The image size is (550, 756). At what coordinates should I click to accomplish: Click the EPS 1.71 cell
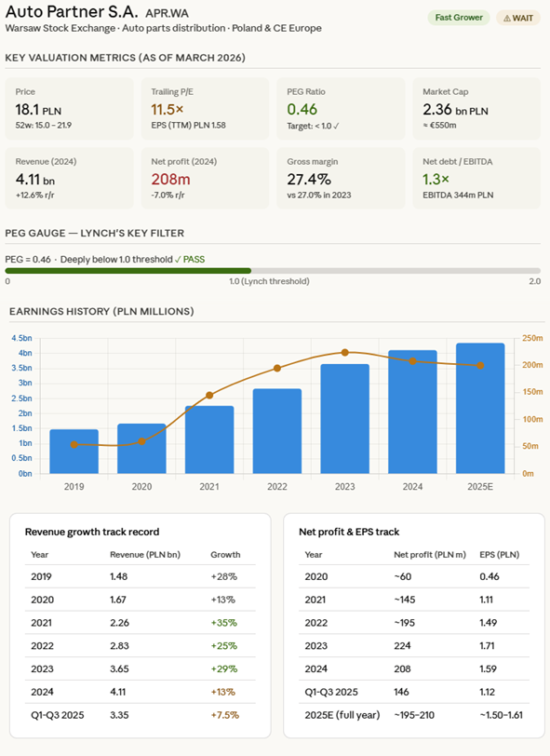pos(487,646)
